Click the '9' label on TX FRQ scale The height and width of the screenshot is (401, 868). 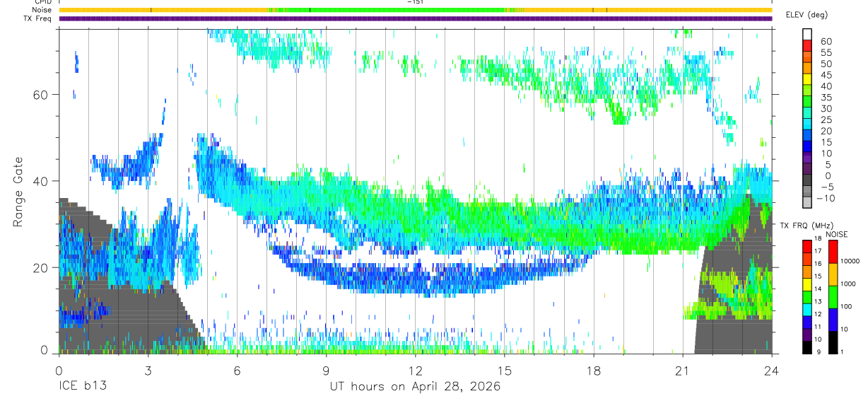click(x=817, y=352)
